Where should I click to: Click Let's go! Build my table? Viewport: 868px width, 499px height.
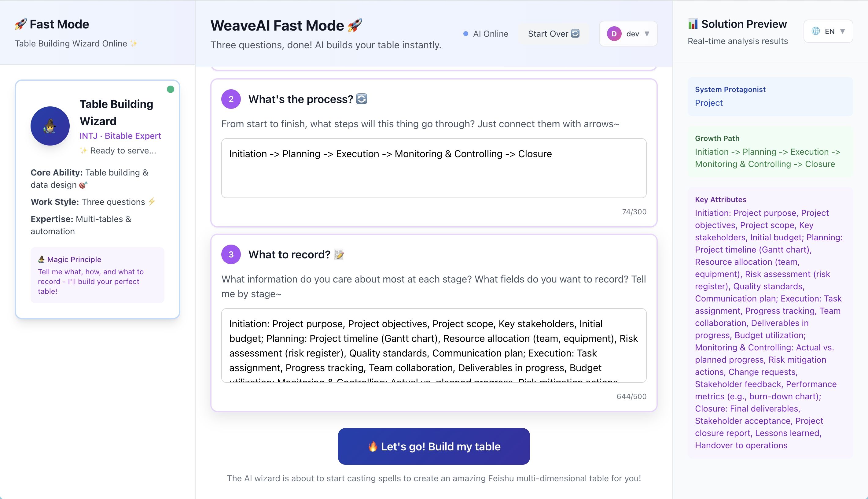434,446
